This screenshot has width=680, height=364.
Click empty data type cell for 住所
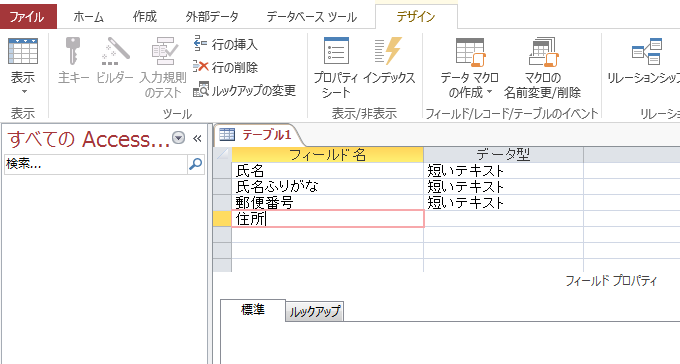(x=503, y=219)
